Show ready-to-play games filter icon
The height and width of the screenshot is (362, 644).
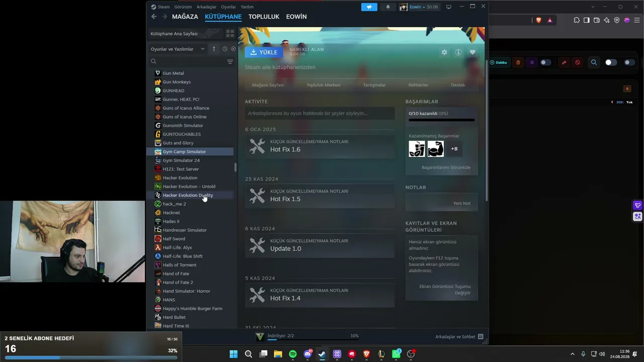[233, 49]
